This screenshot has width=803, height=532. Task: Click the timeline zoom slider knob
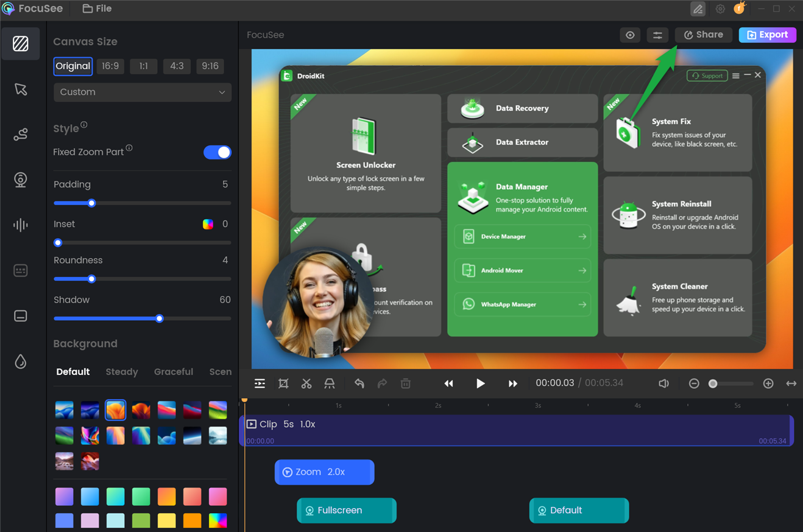pyautogui.click(x=713, y=383)
